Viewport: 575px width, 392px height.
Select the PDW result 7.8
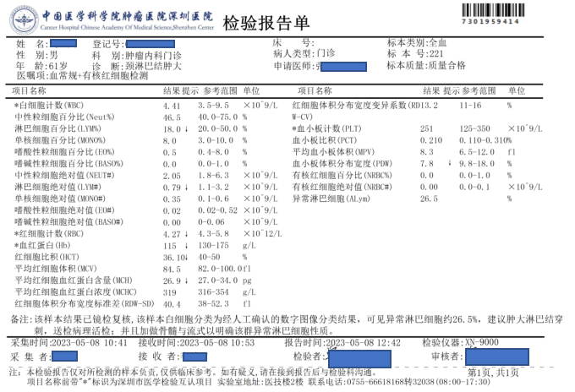(x=426, y=164)
